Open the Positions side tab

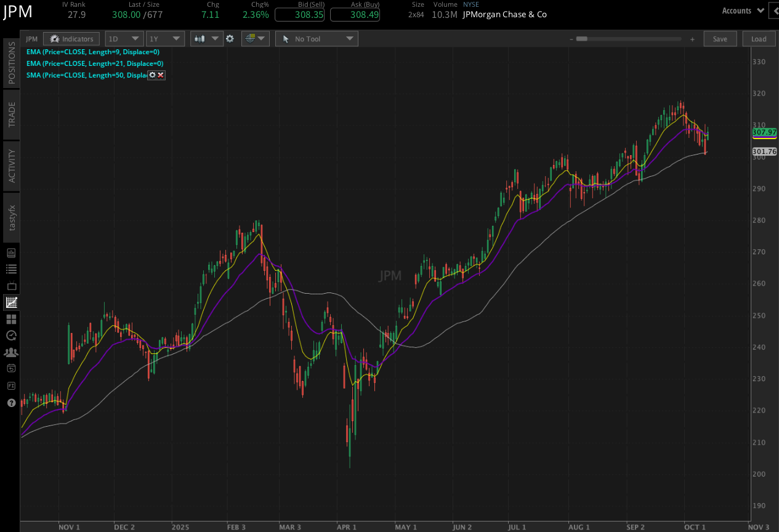point(11,63)
